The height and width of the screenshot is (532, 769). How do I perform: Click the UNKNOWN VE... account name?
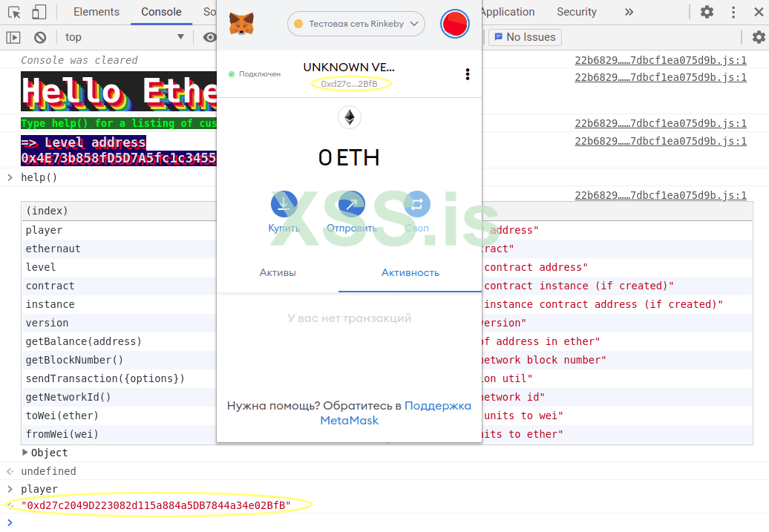pyautogui.click(x=349, y=68)
